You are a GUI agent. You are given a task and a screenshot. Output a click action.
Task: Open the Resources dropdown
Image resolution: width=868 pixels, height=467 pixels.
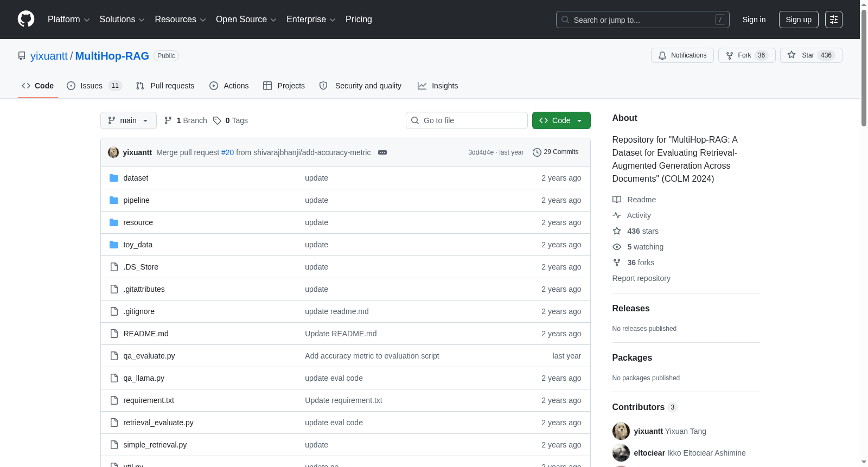pos(180,20)
